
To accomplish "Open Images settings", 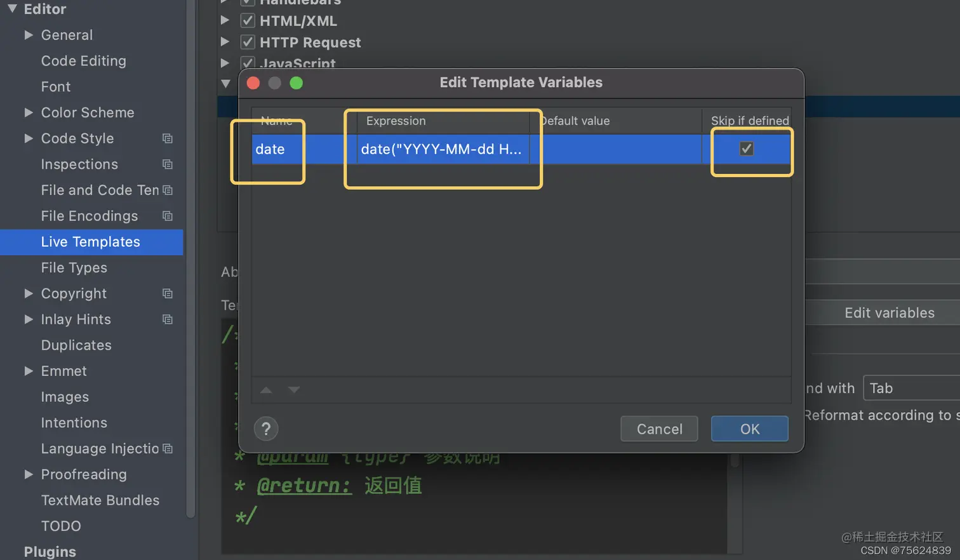I will pos(65,397).
